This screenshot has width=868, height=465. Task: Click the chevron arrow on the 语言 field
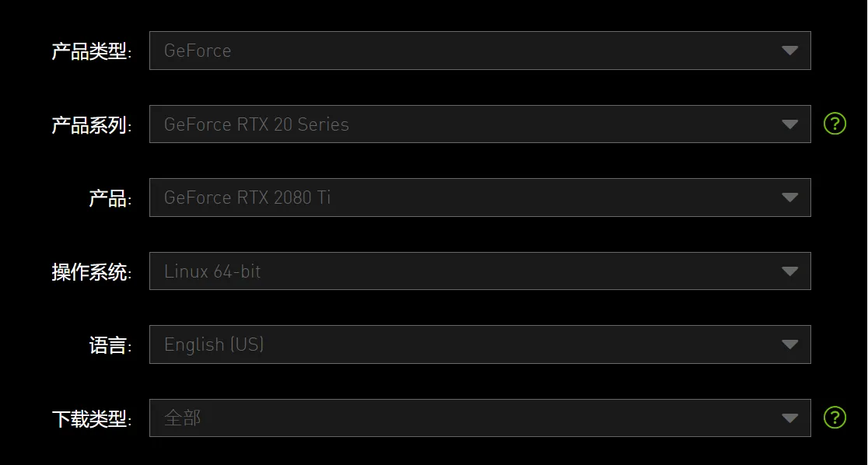[x=790, y=344]
